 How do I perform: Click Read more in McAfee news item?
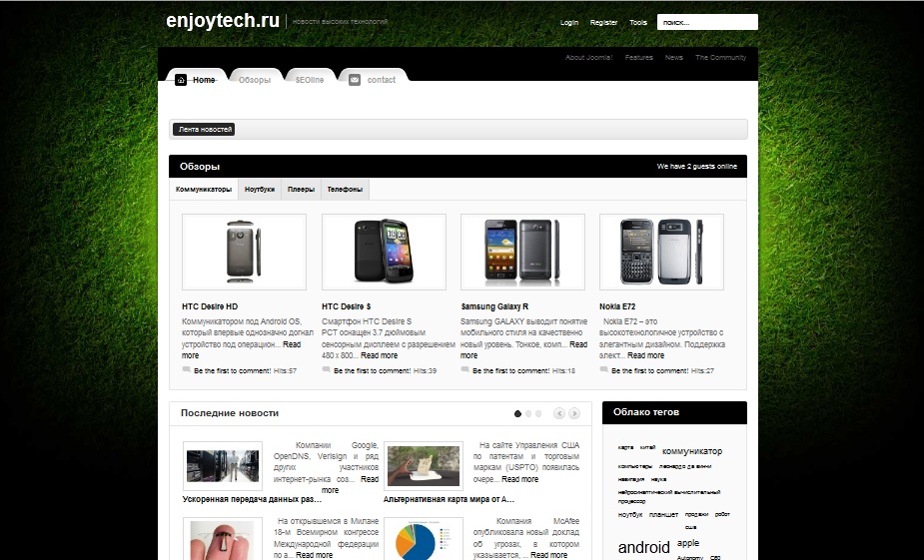(548, 555)
